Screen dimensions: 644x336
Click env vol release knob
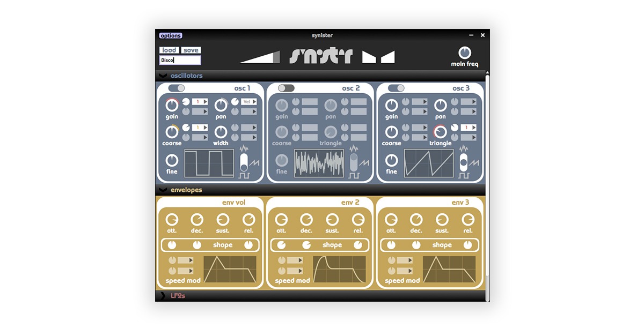point(248,219)
